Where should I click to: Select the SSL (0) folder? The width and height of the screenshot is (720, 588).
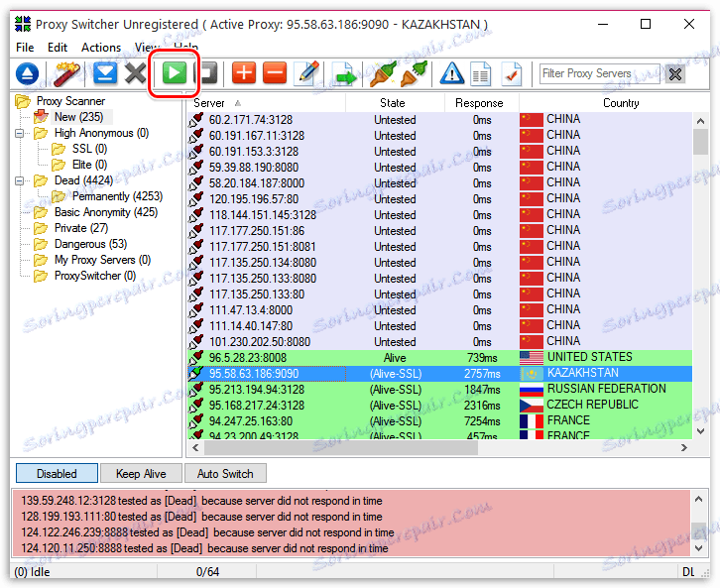(x=89, y=149)
